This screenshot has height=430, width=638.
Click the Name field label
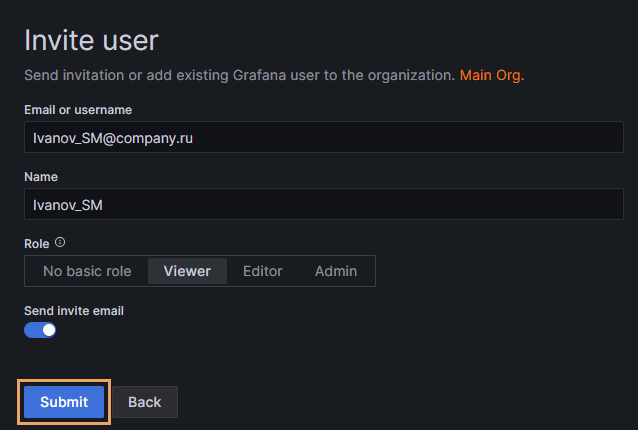coord(41,177)
